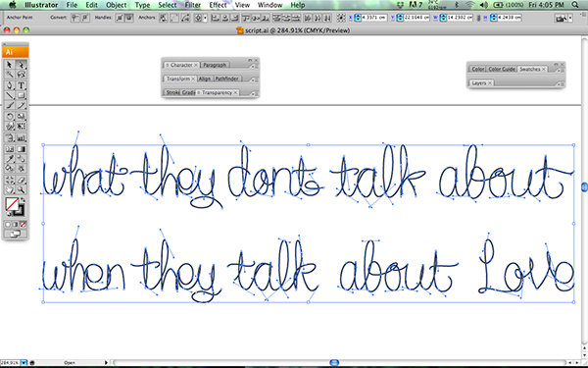Click the Apple menu icon
This screenshot has height=368, width=588.
12,5
